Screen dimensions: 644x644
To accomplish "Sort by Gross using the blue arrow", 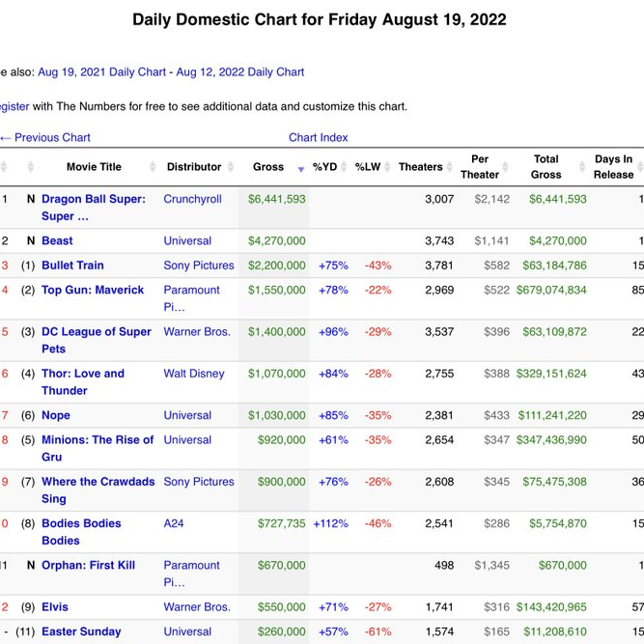I will click(301, 169).
